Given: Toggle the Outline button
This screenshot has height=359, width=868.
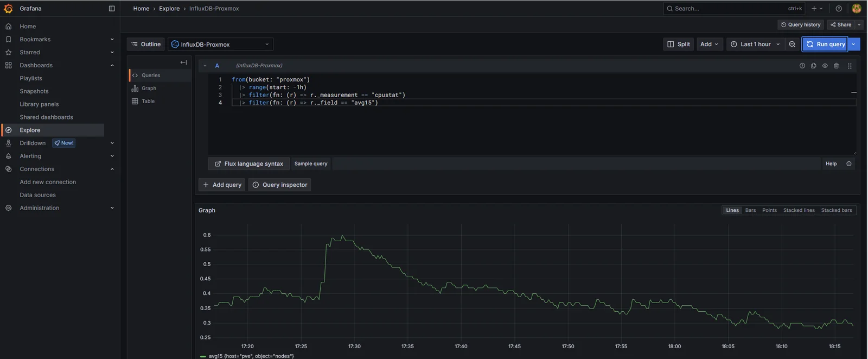Looking at the screenshot, I should click(x=146, y=45).
